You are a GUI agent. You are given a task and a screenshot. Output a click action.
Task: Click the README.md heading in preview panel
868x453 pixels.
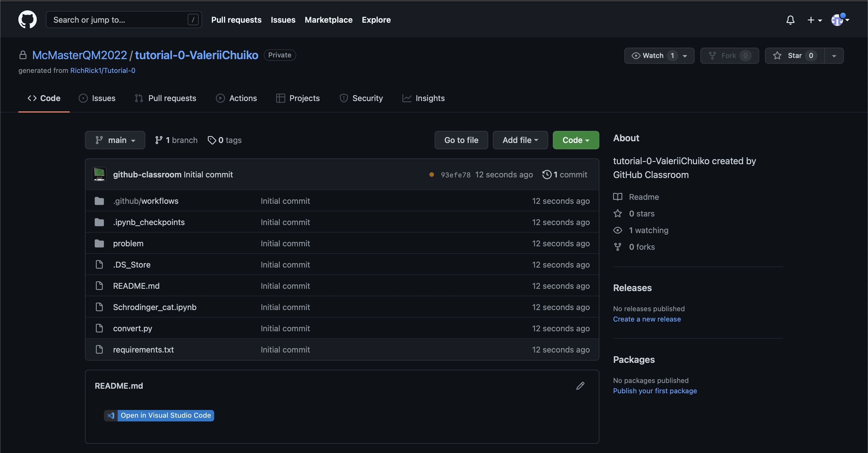click(x=119, y=386)
